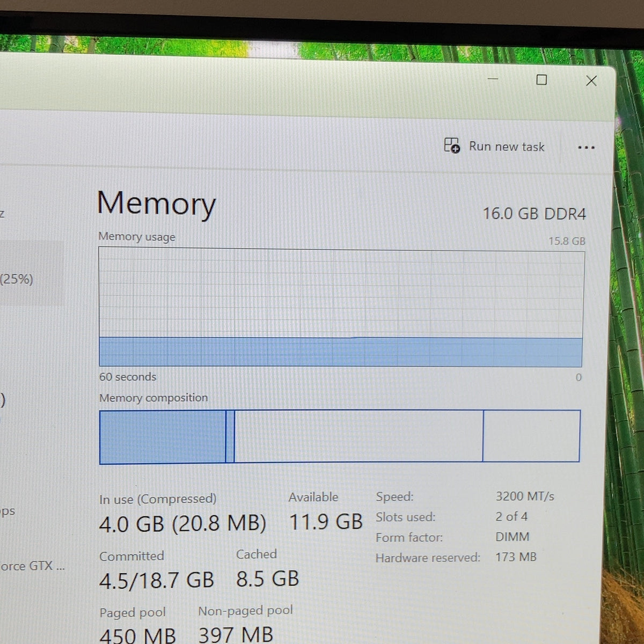Select the Memory (25%) sidebar entry
This screenshot has width=644, height=644.
[x=31, y=274]
